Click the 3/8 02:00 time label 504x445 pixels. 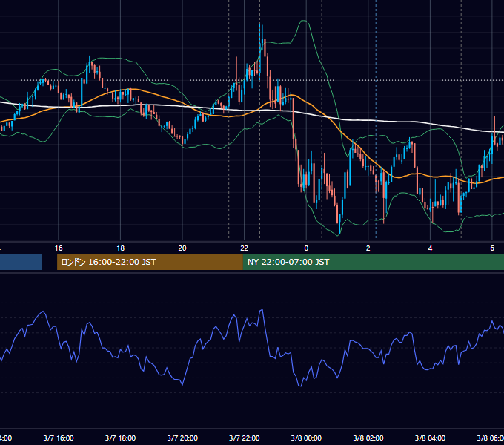click(368, 438)
